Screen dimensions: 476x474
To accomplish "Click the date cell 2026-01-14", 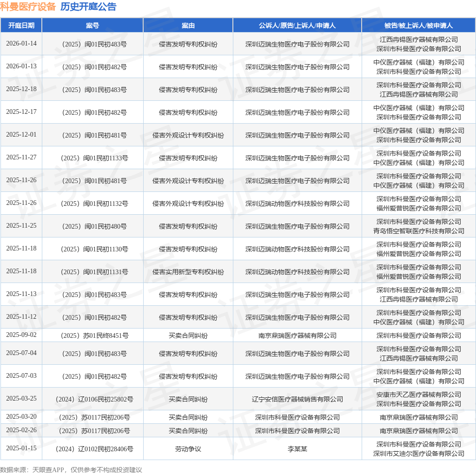I will (x=21, y=43).
